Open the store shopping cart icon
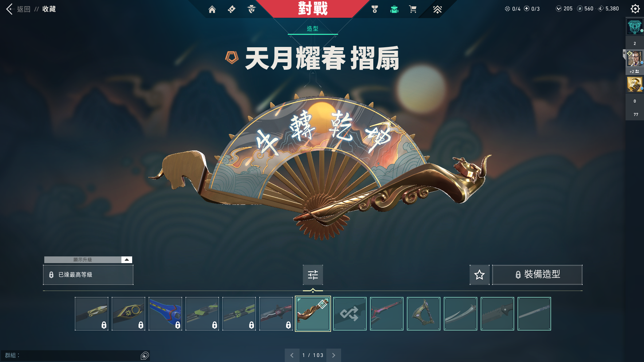This screenshot has width=644, height=362. [413, 9]
